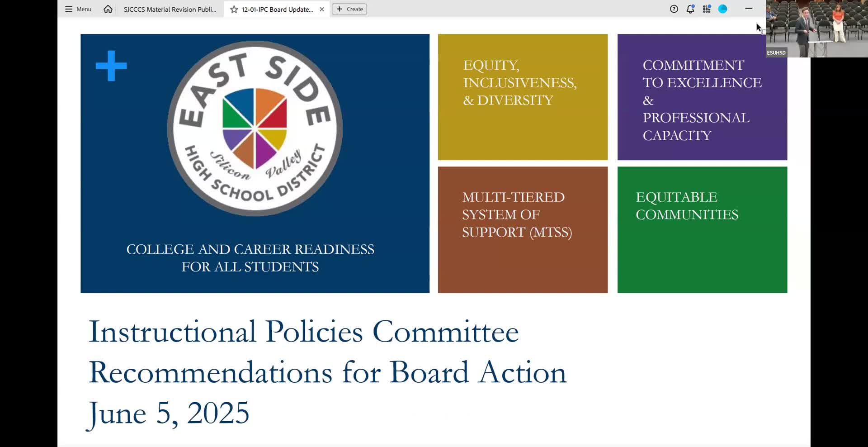
Task: Click the ESUHSD video thumbnail
Action: click(816, 29)
